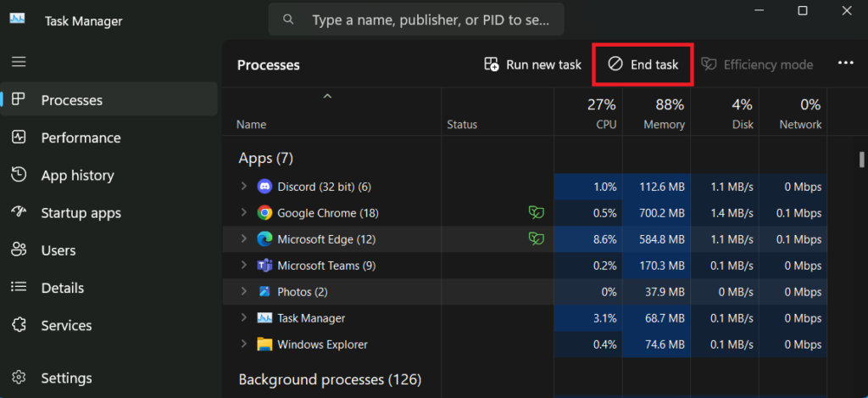This screenshot has width=868, height=398.
Task: Expand the Microsoft Teams process group
Action: [x=243, y=265]
